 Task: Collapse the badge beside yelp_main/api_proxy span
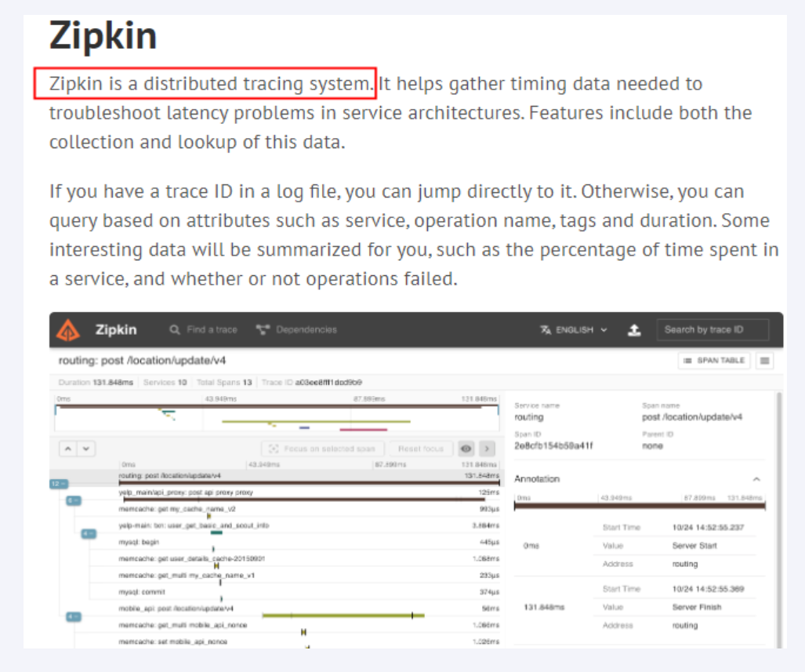pyautogui.click(x=74, y=500)
